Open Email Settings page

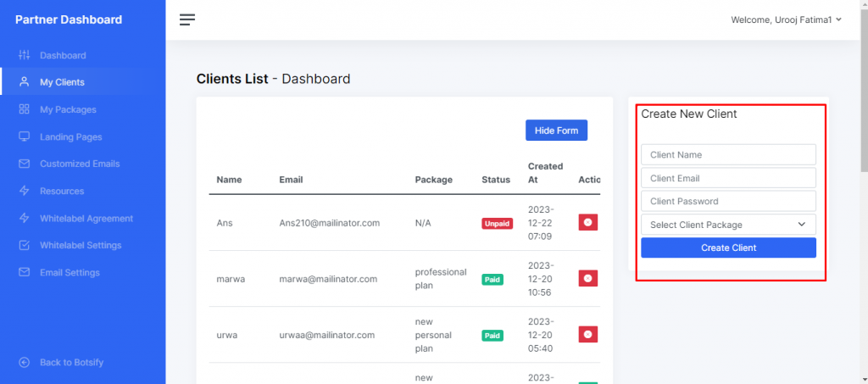70,272
